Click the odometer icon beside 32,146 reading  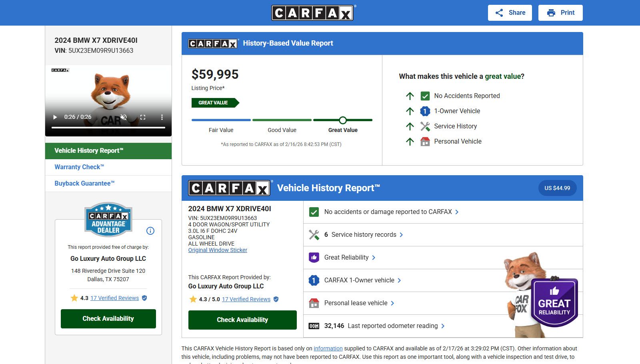pos(314,326)
